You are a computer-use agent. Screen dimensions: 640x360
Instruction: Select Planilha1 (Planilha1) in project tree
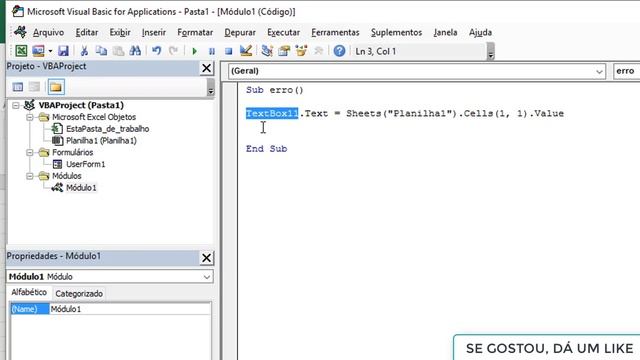tap(101, 141)
